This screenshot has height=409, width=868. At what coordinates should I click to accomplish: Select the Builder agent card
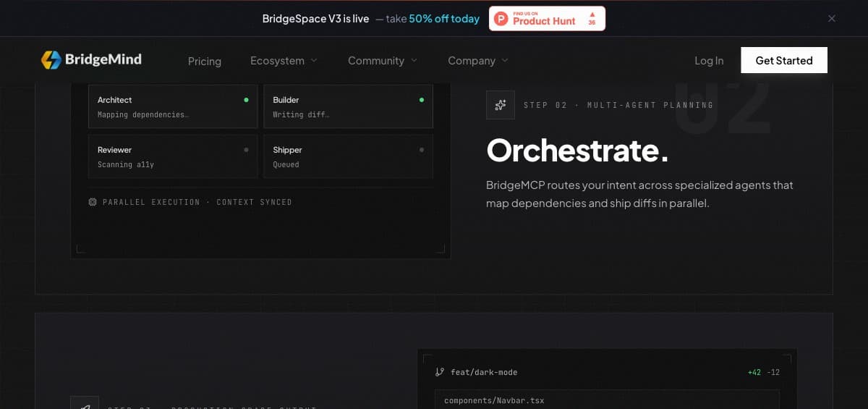348,106
